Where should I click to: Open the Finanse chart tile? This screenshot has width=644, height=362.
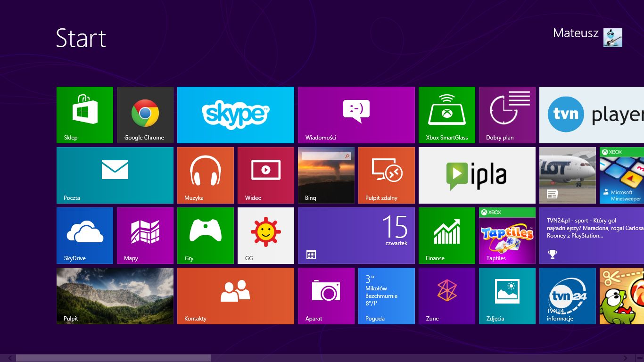point(447,236)
